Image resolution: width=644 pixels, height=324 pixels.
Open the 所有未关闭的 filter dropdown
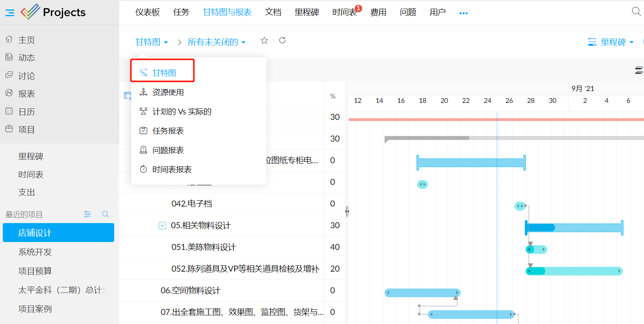217,42
